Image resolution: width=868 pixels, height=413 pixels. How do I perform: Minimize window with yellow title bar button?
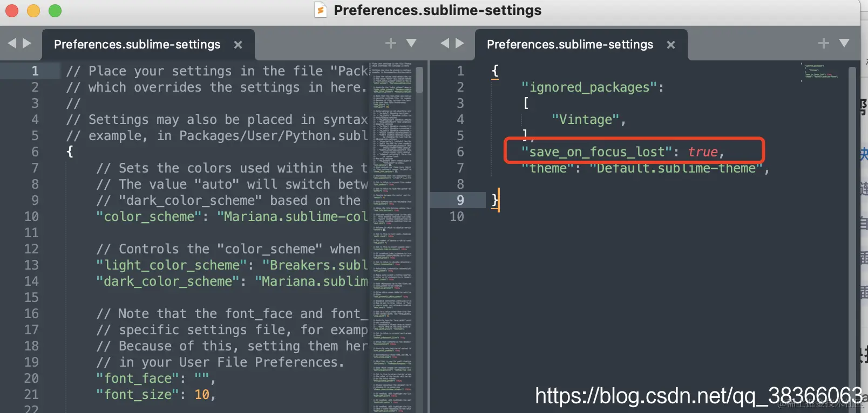point(33,10)
